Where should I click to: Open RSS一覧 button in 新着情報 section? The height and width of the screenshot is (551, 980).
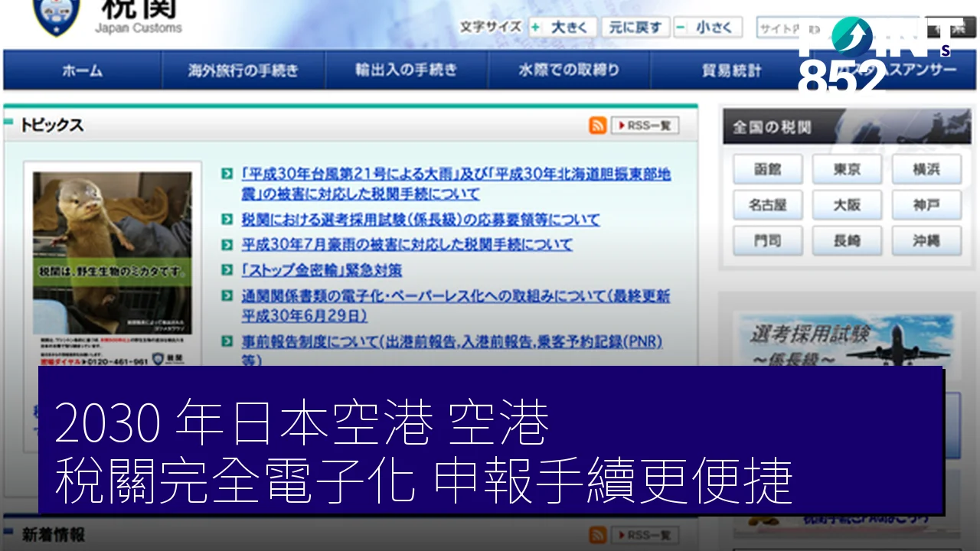pos(645,535)
